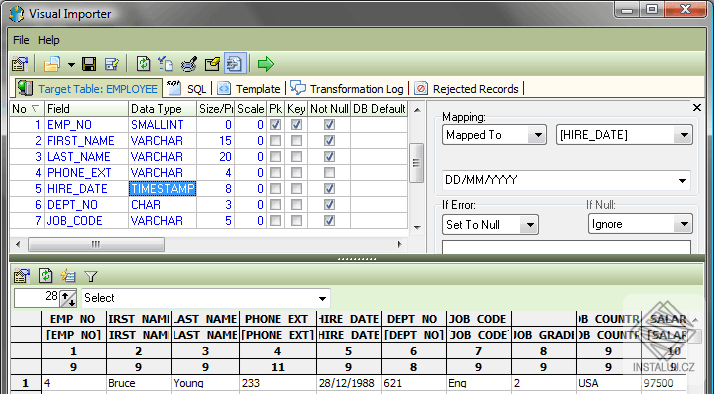Image resolution: width=714 pixels, height=394 pixels.
Task: Close the mapping panel with X
Action: tap(697, 107)
